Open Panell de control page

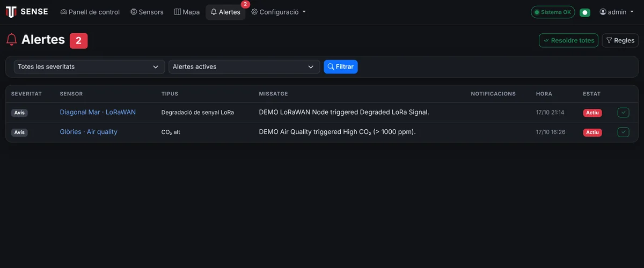pyautogui.click(x=90, y=12)
